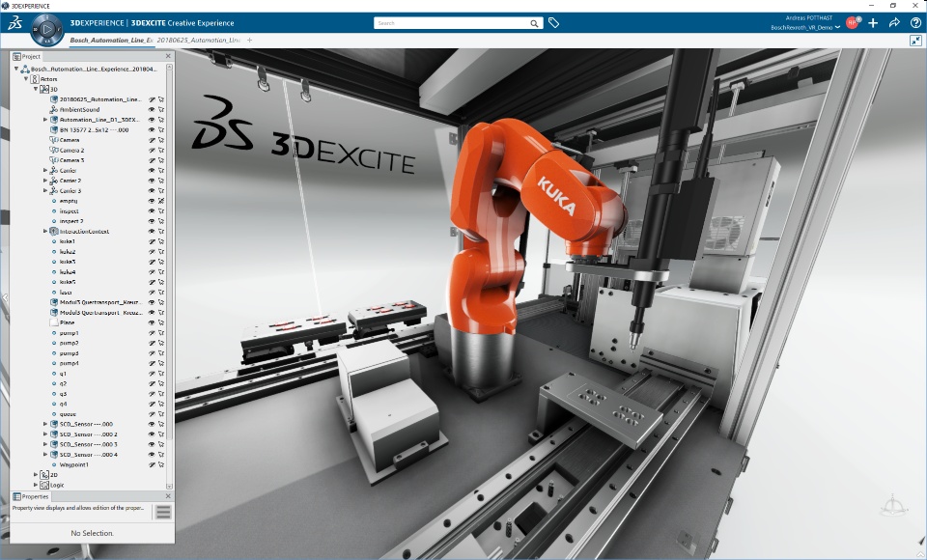Viewport: 927px width, 560px height.
Task: Click the robot orientation gizmo in viewport corner
Action: pyautogui.click(x=893, y=506)
